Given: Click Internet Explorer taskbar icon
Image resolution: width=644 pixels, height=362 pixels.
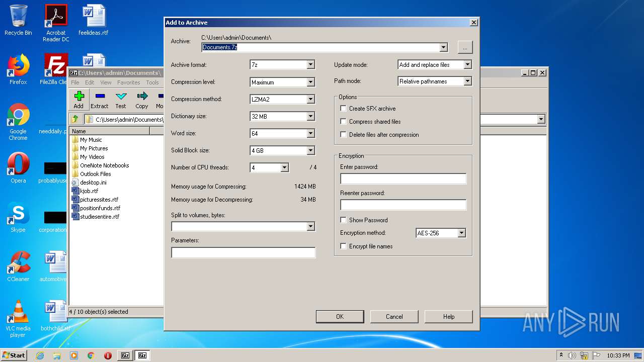Looking at the screenshot, I should click(x=40, y=355).
